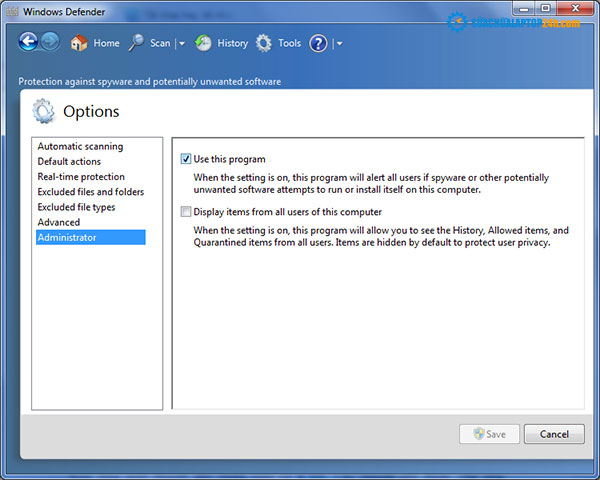600x480 pixels.
Task: Click the Save button
Action: (489, 434)
